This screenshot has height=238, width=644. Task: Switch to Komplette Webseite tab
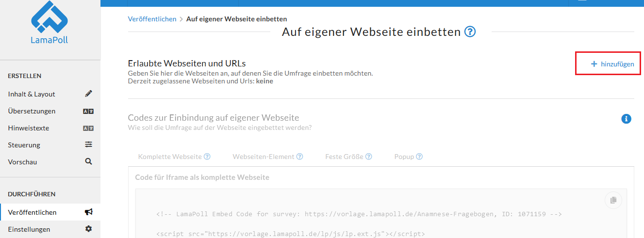tap(170, 157)
